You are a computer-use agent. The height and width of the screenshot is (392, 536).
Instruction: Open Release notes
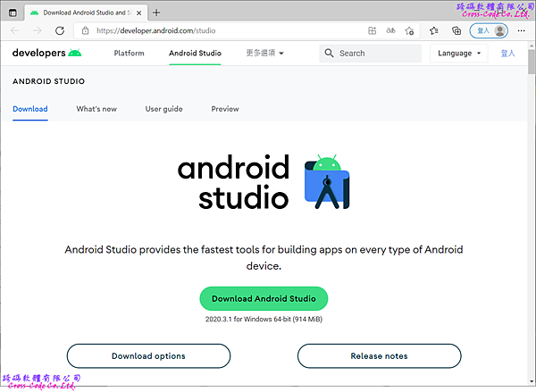[x=379, y=356]
